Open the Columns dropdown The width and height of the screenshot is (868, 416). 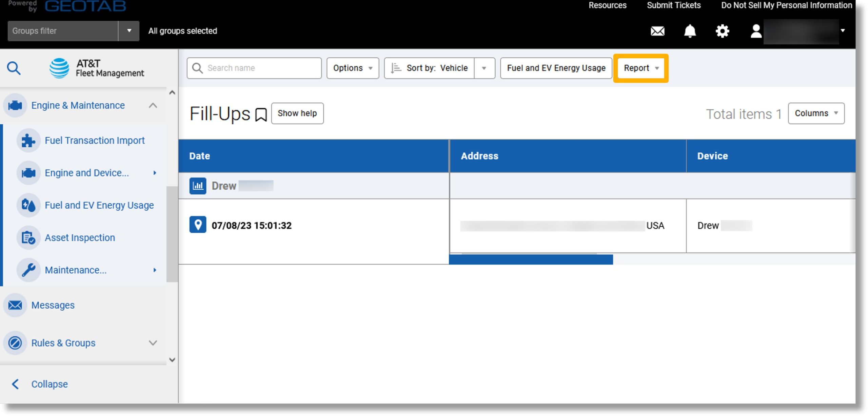click(816, 113)
